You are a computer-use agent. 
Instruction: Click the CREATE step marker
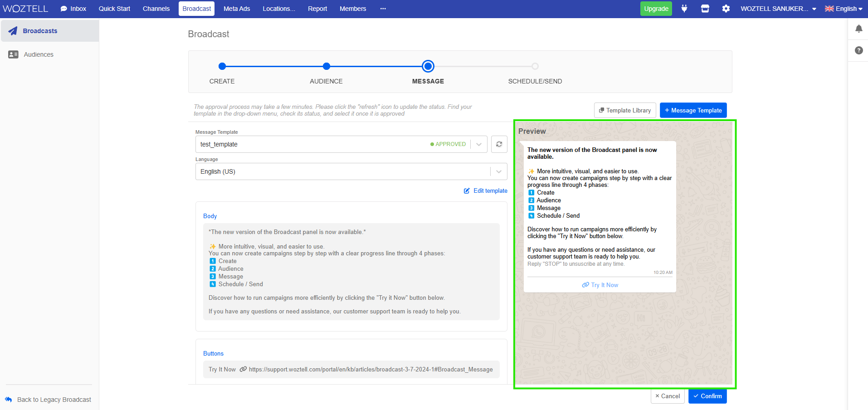(x=222, y=66)
